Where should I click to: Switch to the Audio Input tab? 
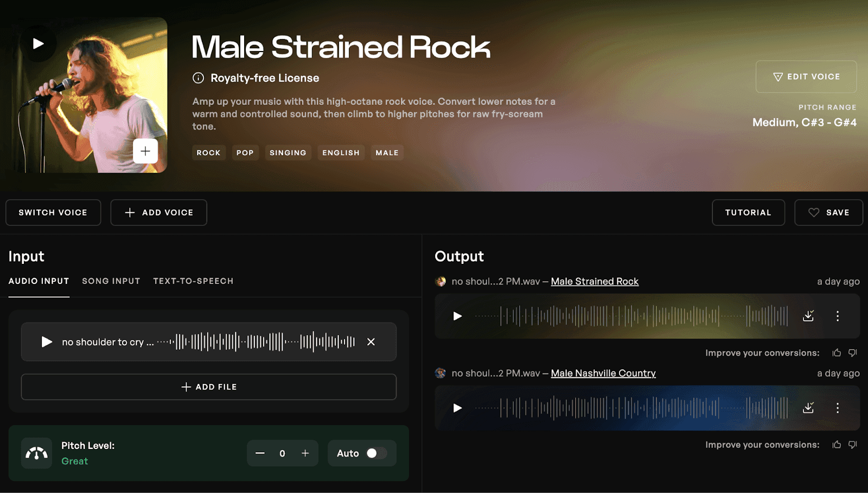(39, 281)
